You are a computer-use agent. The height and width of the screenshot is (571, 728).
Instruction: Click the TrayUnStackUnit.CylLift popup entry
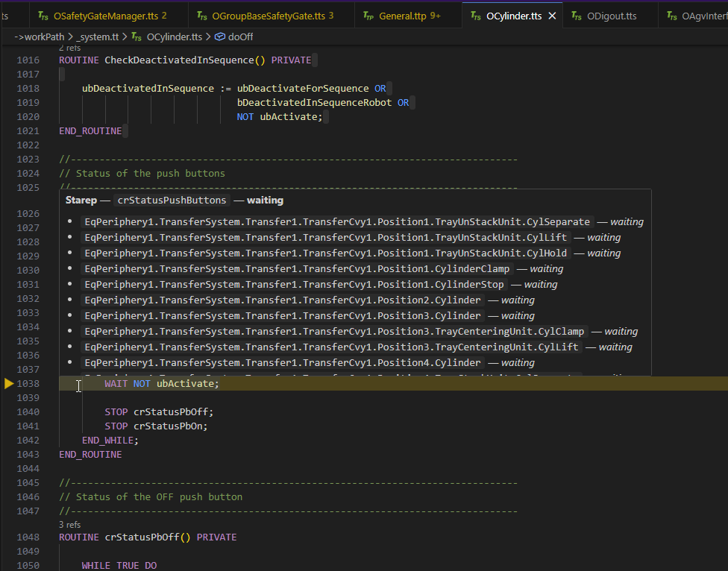[x=325, y=238]
